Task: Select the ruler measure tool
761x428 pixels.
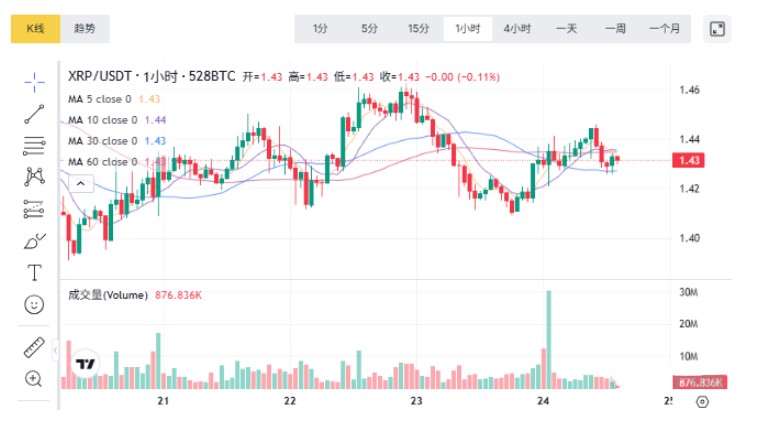Action: coord(34,347)
